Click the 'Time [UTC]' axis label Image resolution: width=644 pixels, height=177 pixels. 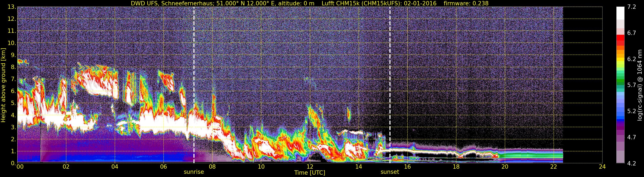click(x=309, y=172)
